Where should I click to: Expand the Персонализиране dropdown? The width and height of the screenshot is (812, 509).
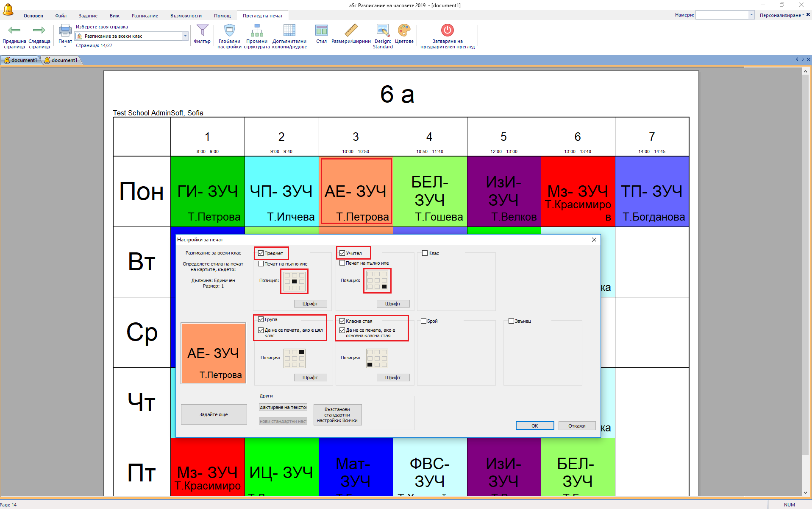coord(782,15)
